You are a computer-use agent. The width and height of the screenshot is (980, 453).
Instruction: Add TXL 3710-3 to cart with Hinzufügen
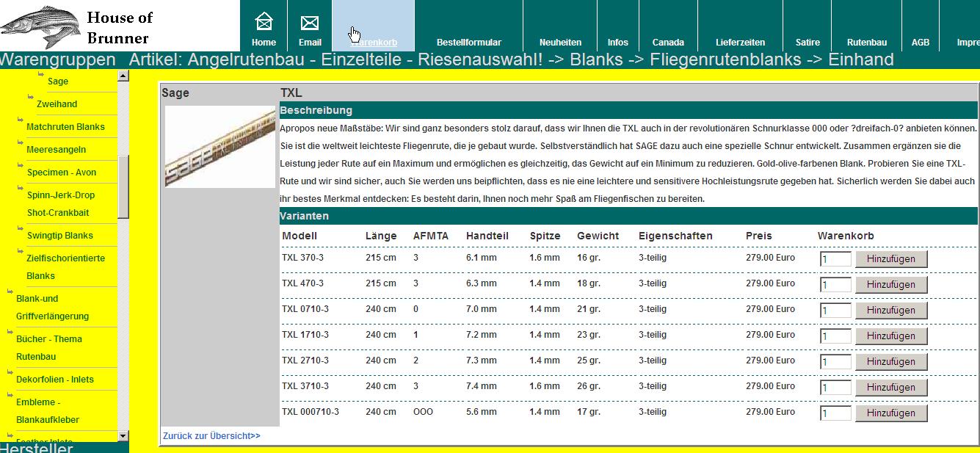[x=891, y=388]
